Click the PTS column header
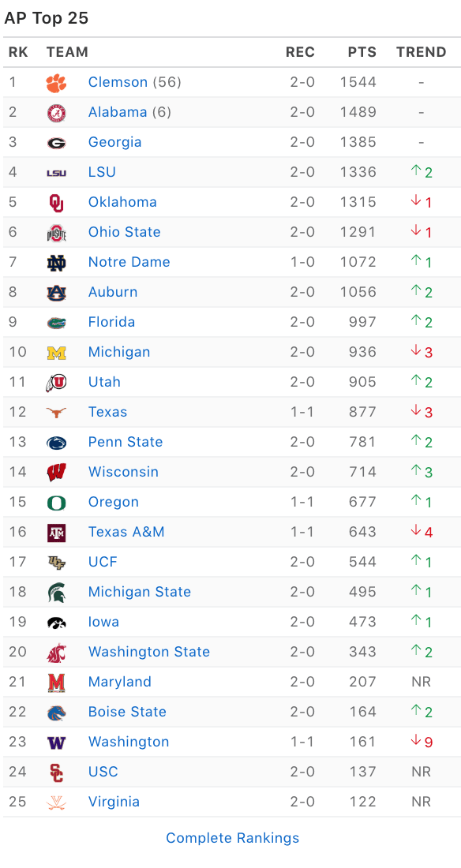This screenshot has height=868, width=461. (x=362, y=53)
